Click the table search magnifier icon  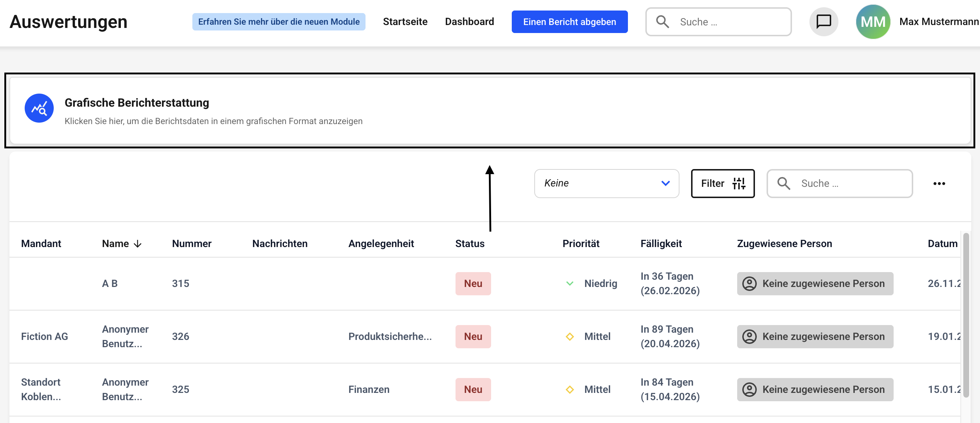tap(784, 184)
